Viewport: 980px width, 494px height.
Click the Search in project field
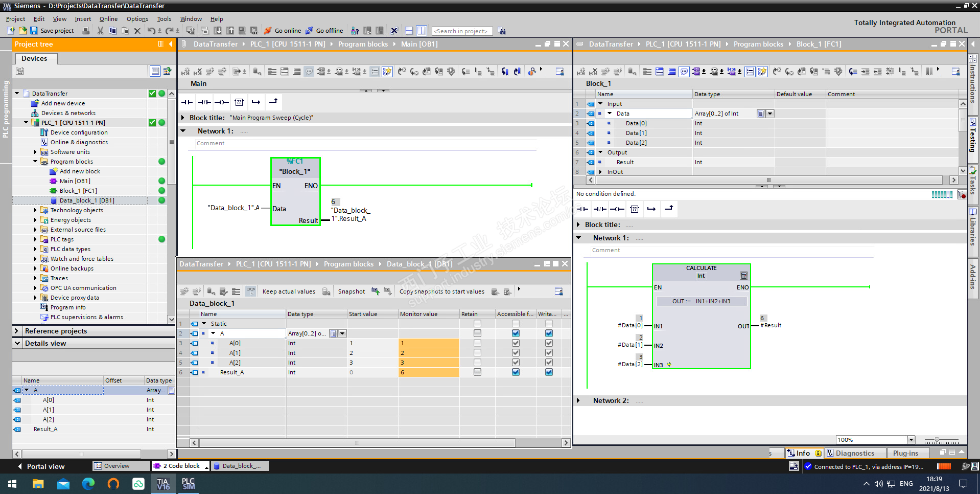[x=462, y=31]
